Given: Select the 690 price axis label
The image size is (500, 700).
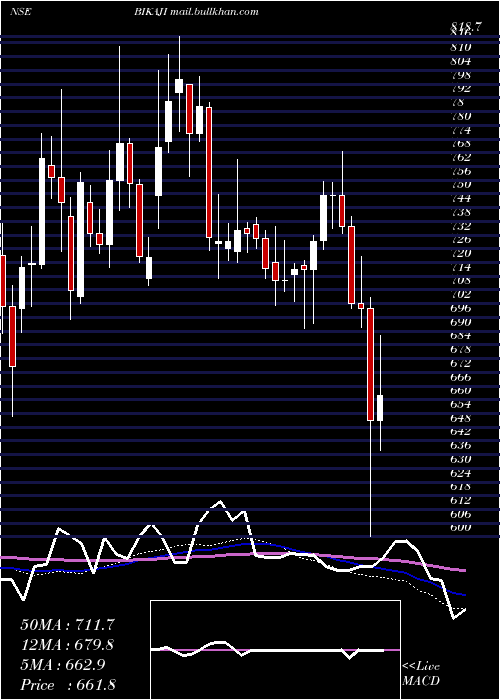Looking at the screenshot, I should coord(462,322).
